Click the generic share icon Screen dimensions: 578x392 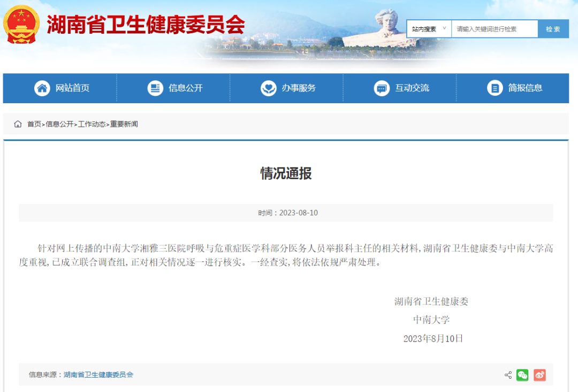click(x=508, y=375)
